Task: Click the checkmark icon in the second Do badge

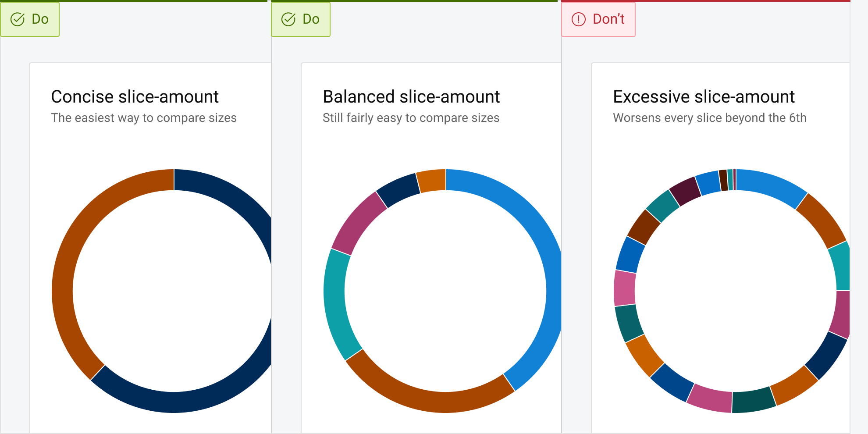Action: tap(288, 19)
